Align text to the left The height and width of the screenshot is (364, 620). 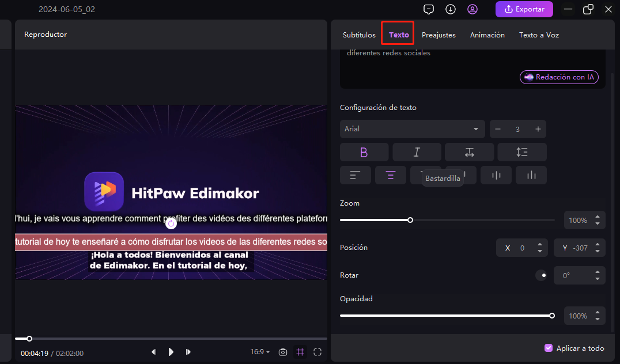point(356,175)
